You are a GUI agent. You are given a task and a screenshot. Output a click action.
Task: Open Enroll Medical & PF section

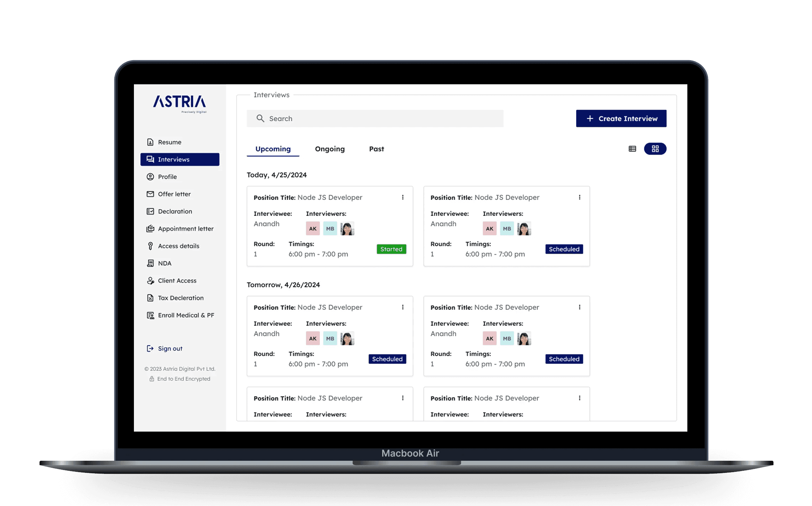(x=186, y=315)
